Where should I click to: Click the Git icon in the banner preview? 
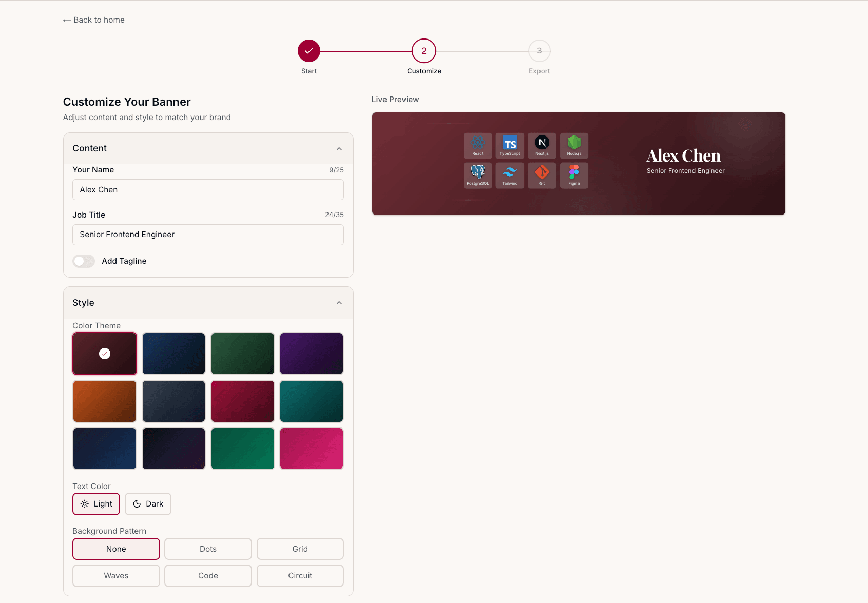click(x=542, y=175)
